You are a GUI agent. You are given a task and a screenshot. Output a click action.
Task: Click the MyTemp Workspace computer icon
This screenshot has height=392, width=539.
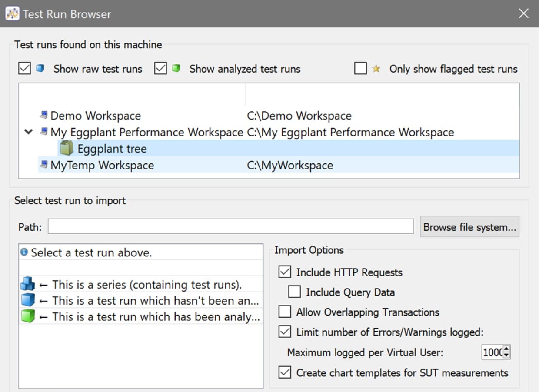(43, 165)
